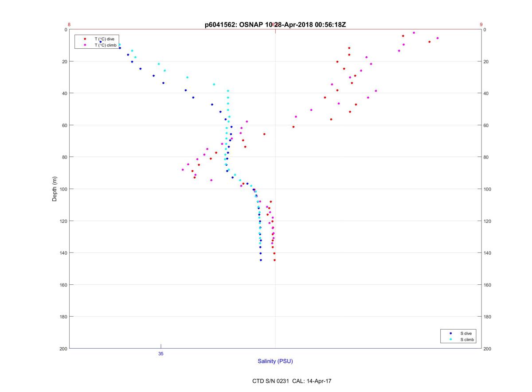Click the deepest blue salinity point near 145 m
532x392 pixels.
coord(261,260)
